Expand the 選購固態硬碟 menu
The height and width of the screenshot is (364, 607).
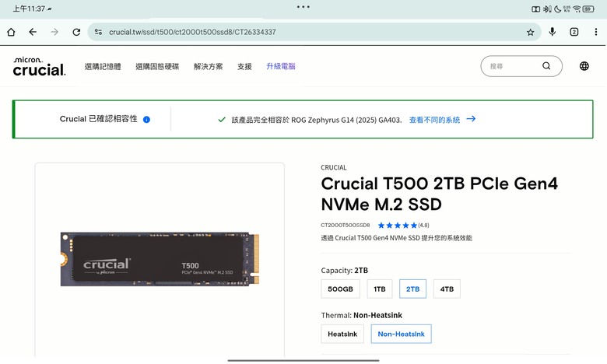pyautogui.click(x=157, y=67)
